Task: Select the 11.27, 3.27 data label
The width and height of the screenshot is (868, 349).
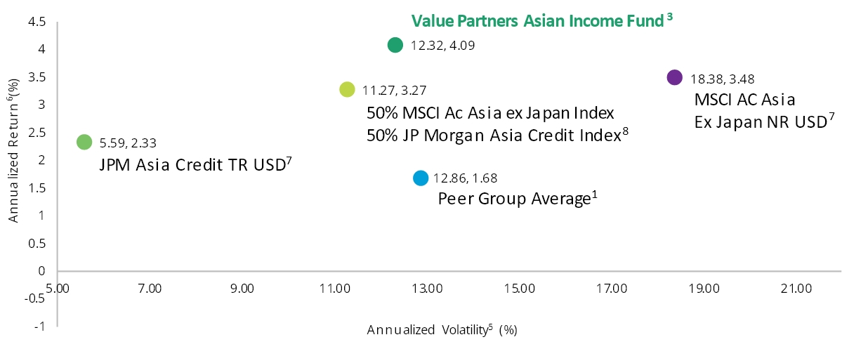Action: click(x=395, y=90)
